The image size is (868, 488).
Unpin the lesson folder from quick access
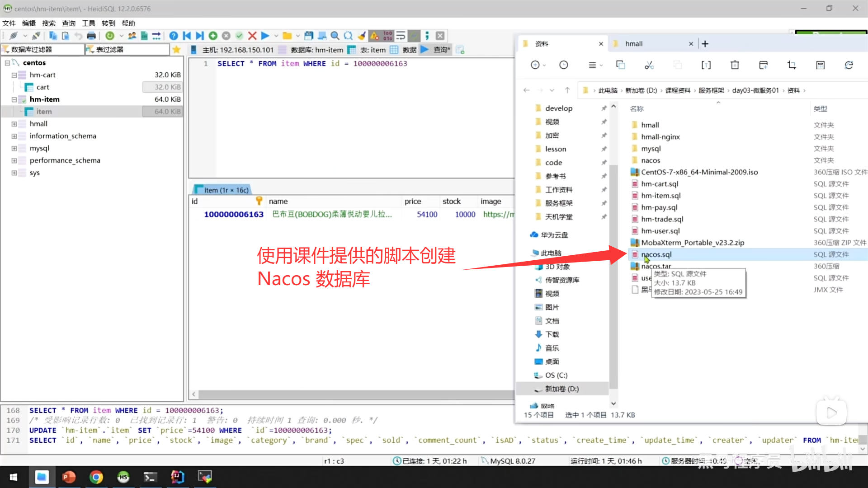click(x=604, y=149)
